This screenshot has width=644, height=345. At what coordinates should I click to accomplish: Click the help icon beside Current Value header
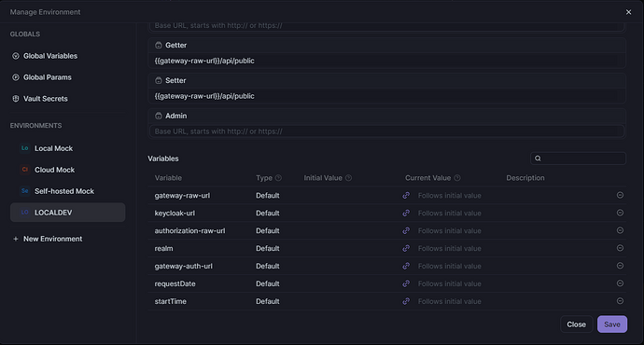click(x=457, y=177)
